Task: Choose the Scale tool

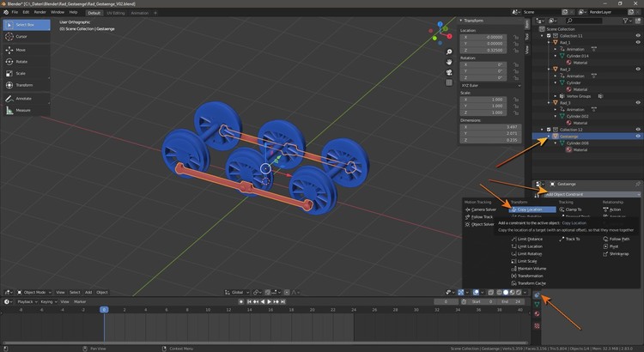Action: [21, 73]
